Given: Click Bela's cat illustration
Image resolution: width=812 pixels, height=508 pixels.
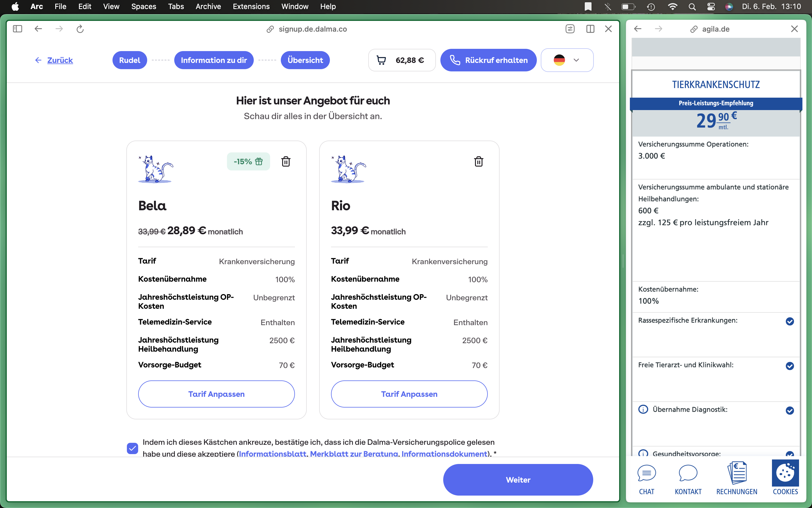Looking at the screenshot, I should point(156,169).
